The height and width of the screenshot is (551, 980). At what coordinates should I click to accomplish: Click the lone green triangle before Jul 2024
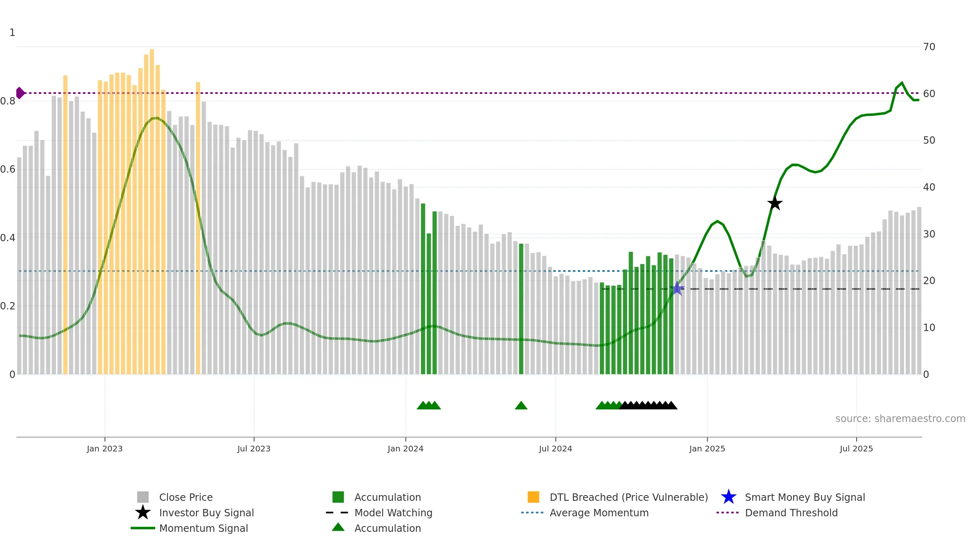(x=521, y=405)
